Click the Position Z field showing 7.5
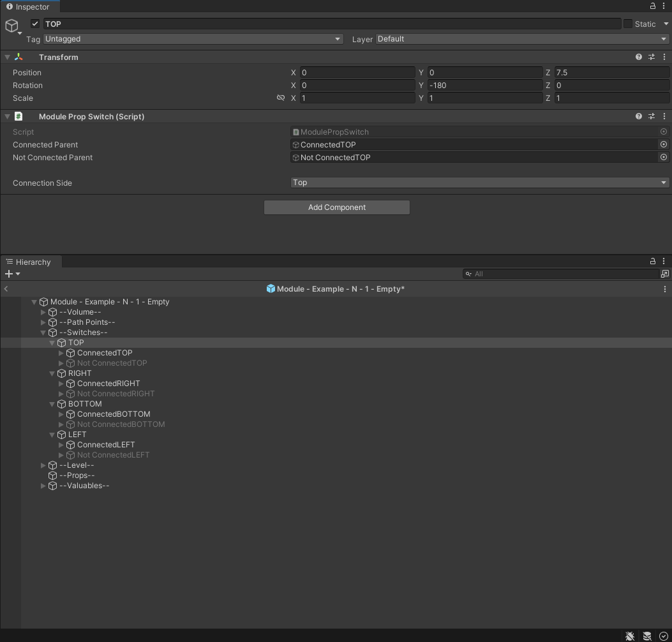This screenshot has width=672, height=642. point(609,72)
